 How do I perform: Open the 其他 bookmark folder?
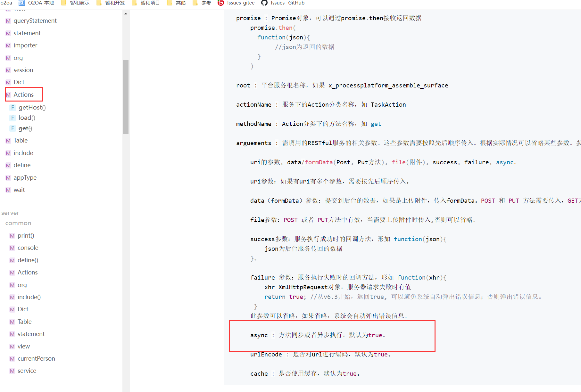click(176, 3)
